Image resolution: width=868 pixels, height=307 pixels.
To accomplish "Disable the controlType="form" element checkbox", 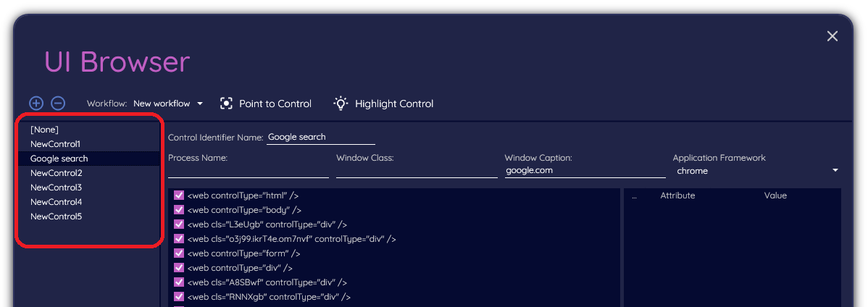I will coord(179,253).
